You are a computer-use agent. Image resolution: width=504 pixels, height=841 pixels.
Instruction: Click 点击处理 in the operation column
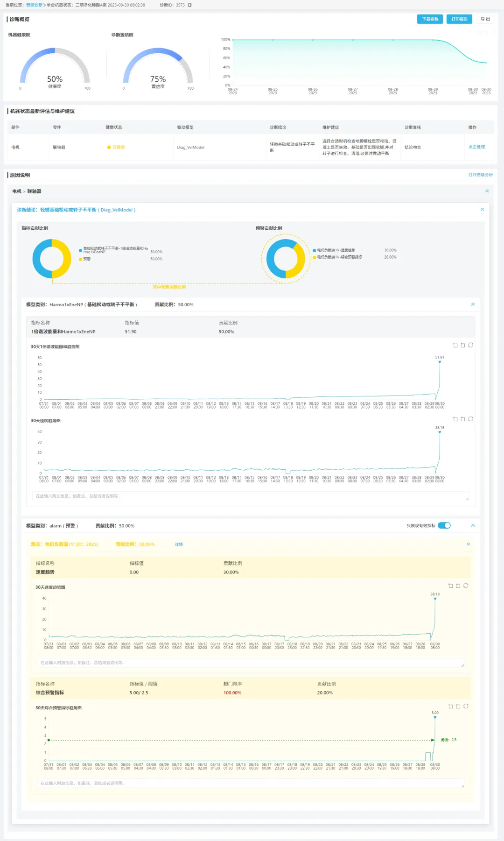476,147
